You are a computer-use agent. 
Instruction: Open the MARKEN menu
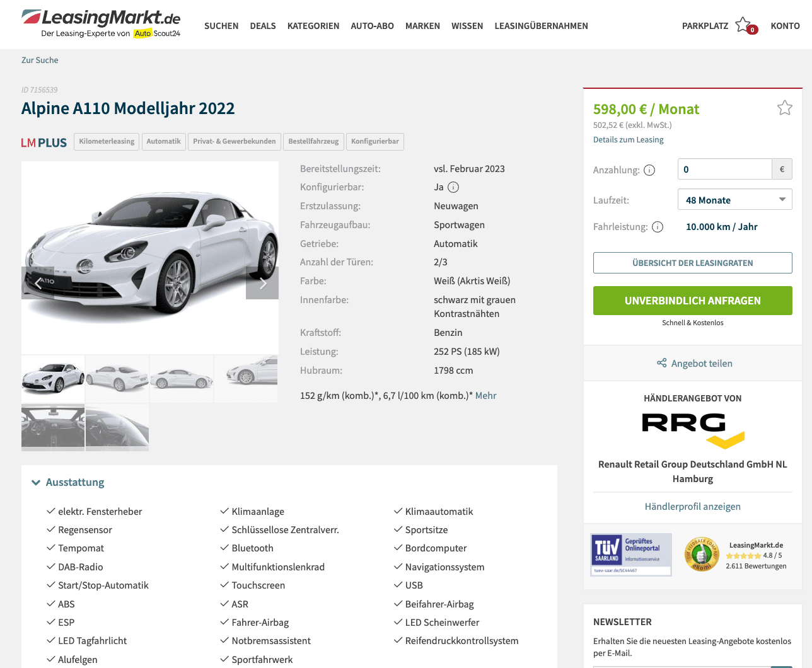click(x=422, y=26)
